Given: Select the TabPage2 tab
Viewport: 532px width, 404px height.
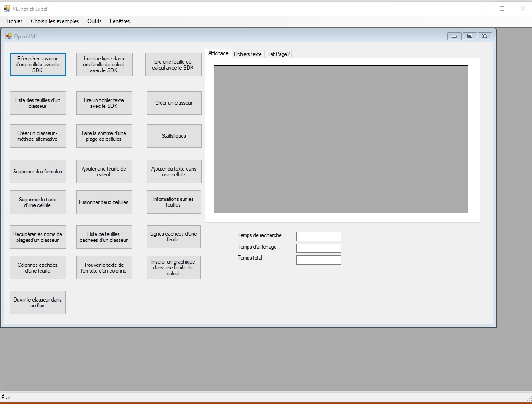Looking at the screenshot, I should [279, 54].
